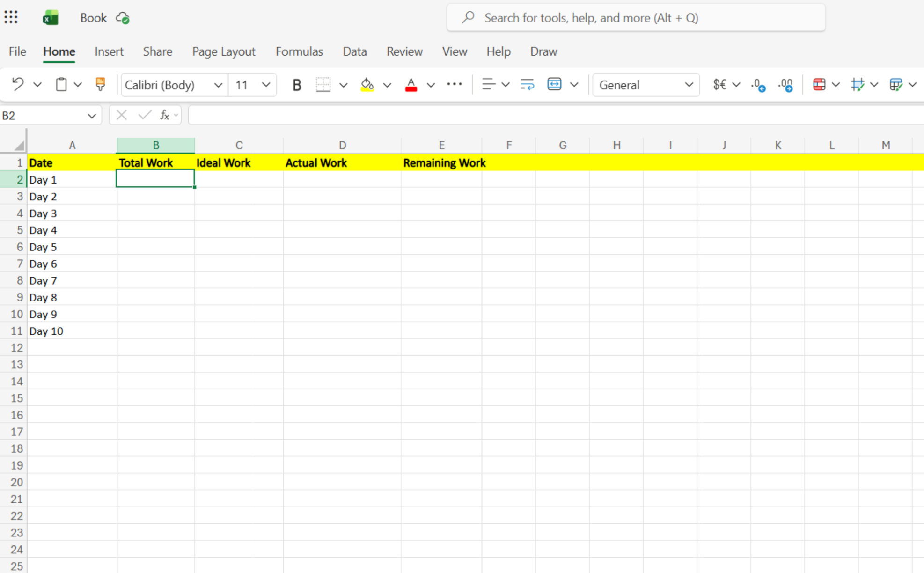
Task: Expand the alignment options arrow
Action: pyautogui.click(x=506, y=85)
